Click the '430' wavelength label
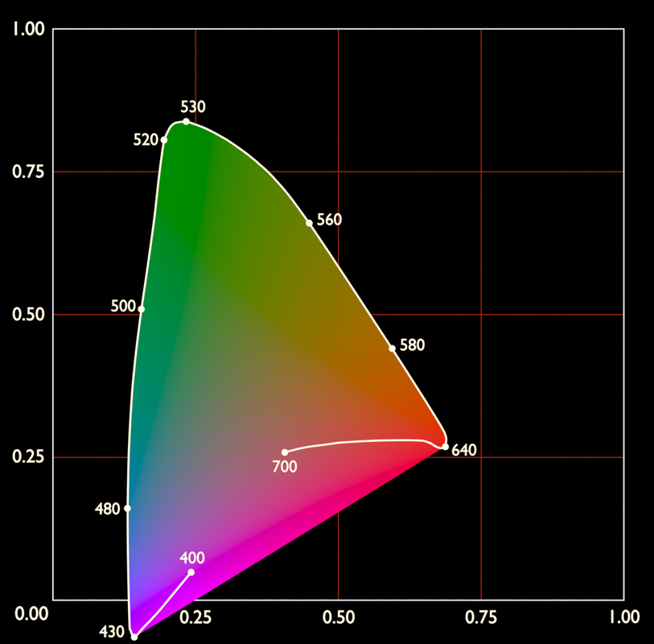 point(111,632)
